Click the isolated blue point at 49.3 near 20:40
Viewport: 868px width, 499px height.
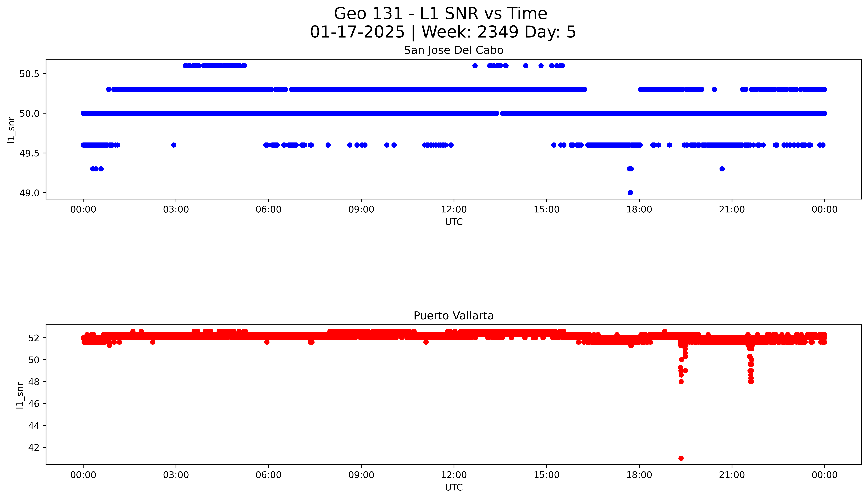722,169
